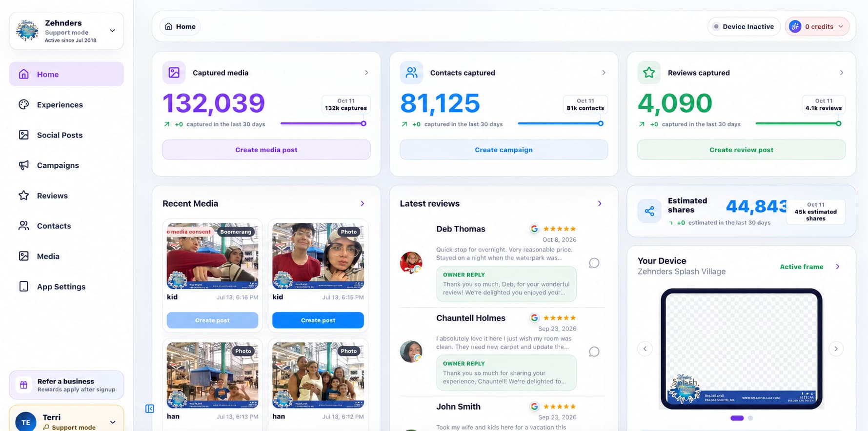
Task: Click the Campaigns megaphone icon
Action: (x=23, y=165)
